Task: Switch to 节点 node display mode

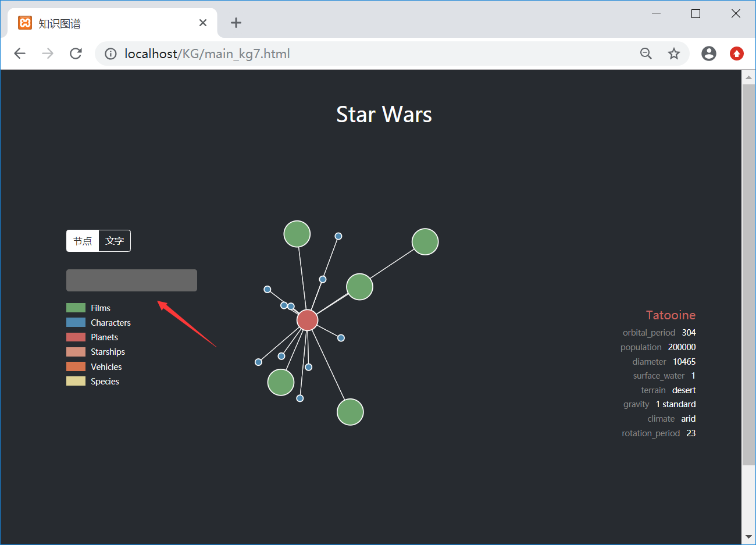Action: [83, 241]
